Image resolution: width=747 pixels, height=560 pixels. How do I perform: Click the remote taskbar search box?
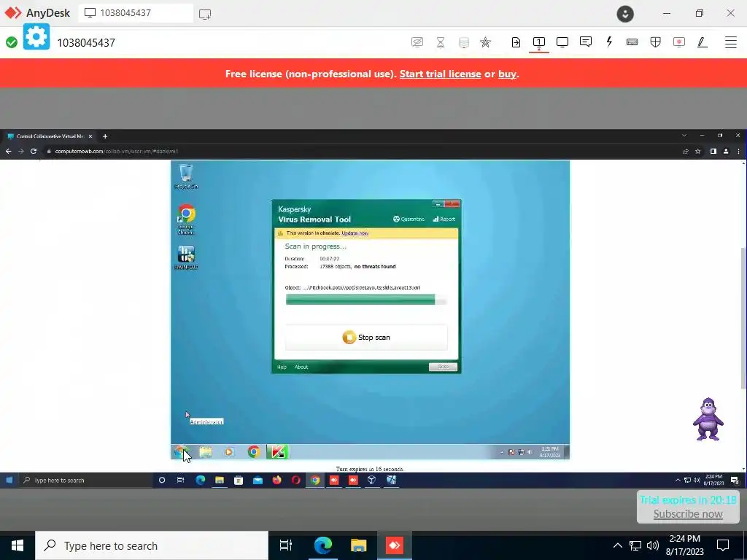tap(86, 480)
